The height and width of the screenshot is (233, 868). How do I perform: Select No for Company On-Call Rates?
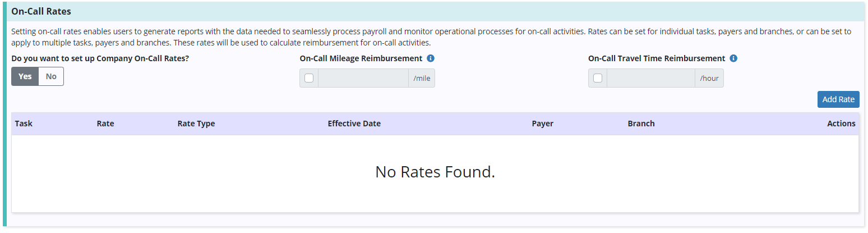click(x=51, y=76)
